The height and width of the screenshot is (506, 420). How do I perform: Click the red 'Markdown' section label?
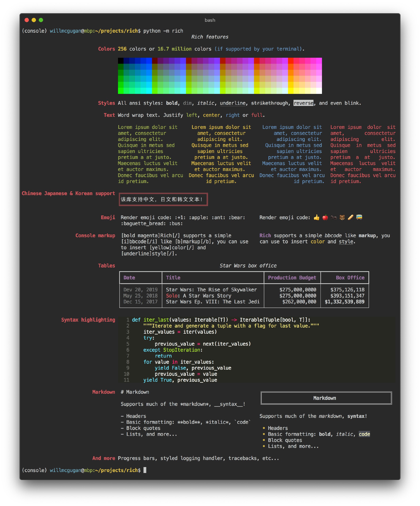tap(104, 392)
